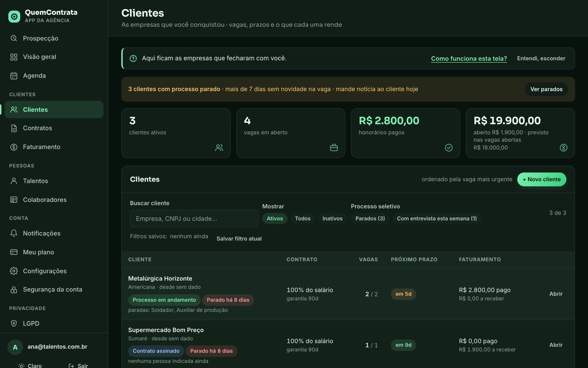The width and height of the screenshot is (588, 368).
Task: Open the Supermercado Bom Preço row with Abrir
Action: click(x=556, y=345)
